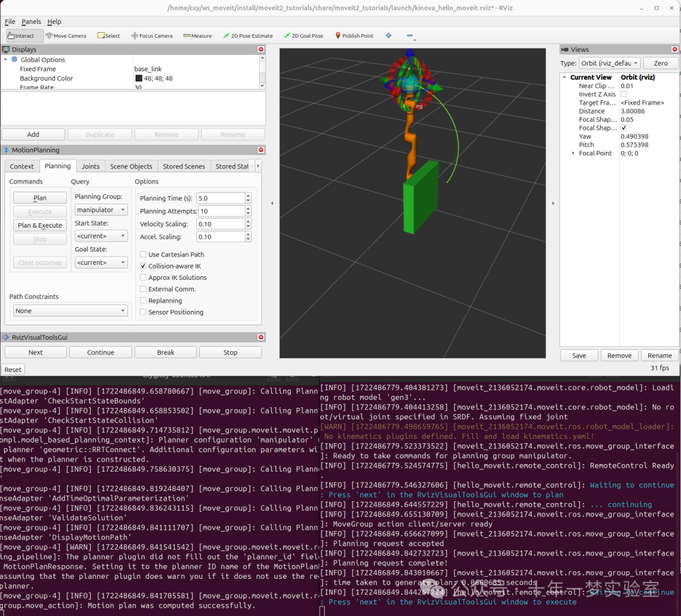This screenshot has width=681, height=616.
Task: Click the Velocity Scaling field
Action: click(x=221, y=224)
